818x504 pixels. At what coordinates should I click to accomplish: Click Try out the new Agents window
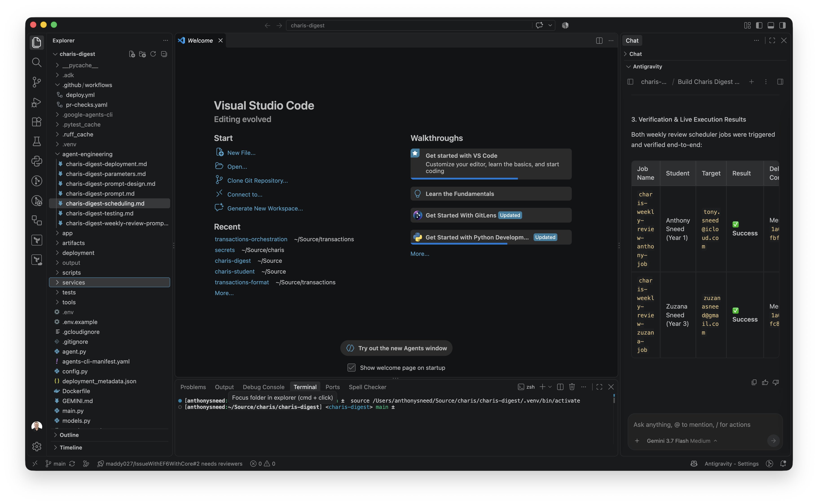coord(396,348)
